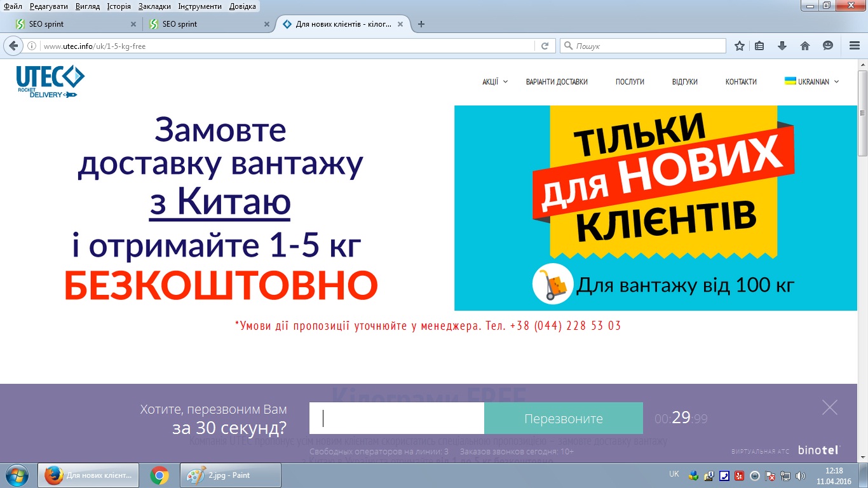Switch to 2.jpg - Paint taskbar window
Viewport: 868px width, 488px height.
(x=231, y=475)
